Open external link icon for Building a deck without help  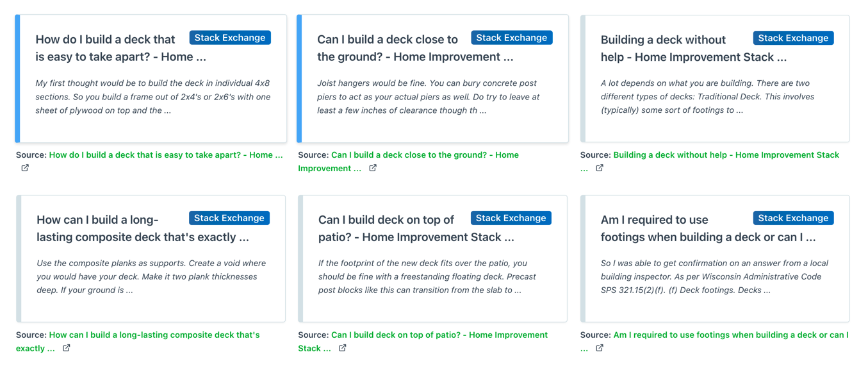(x=600, y=168)
